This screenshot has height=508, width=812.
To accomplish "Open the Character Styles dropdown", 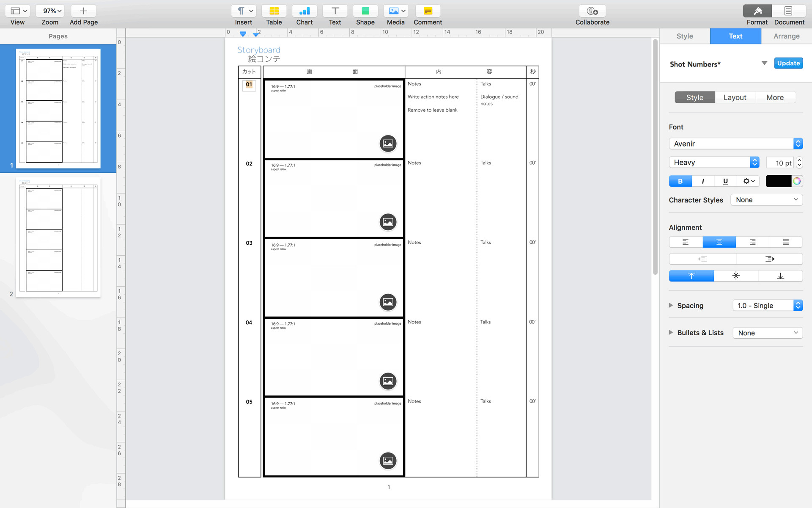I will coord(766,199).
